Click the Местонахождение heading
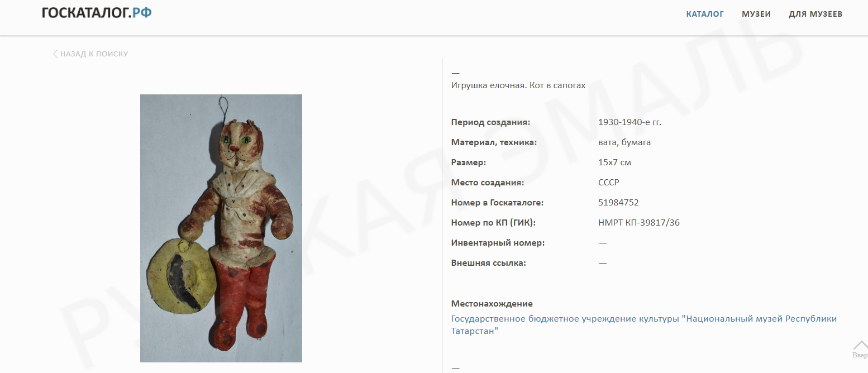This screenshot has height=373, width=868. click(x=492, y=304)
